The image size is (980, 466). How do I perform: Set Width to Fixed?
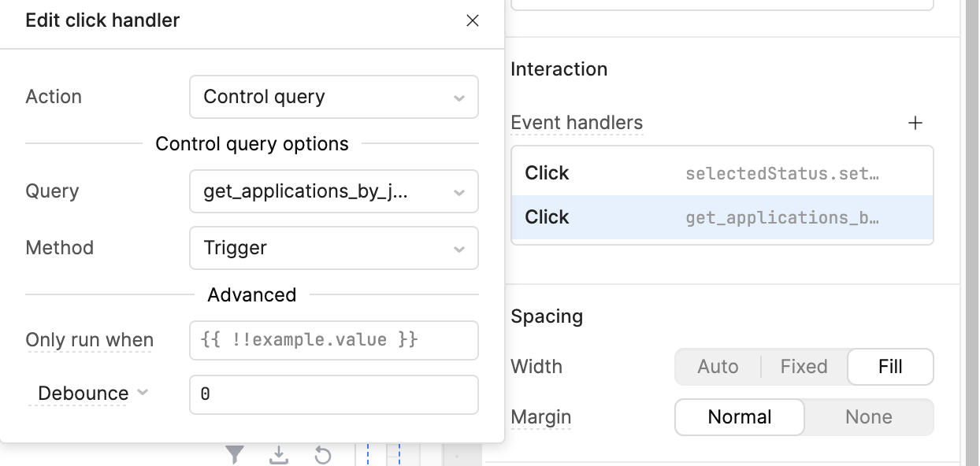[x=804, y=367]
